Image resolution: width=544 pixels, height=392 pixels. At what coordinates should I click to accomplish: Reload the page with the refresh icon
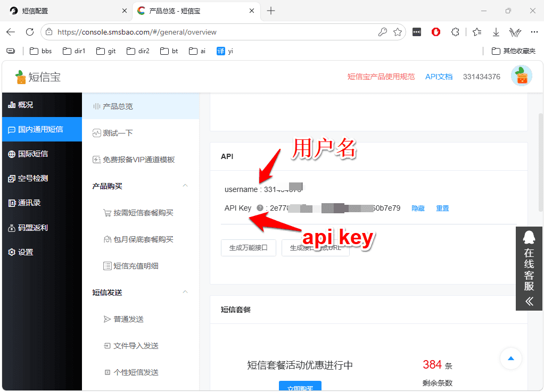coord(30,32)
